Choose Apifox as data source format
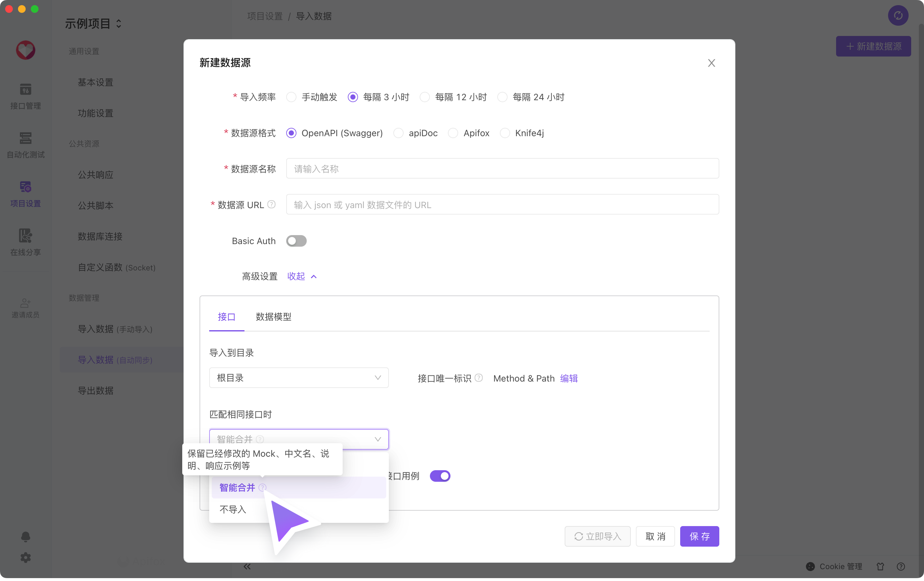Viewport: 924px width, 581px height. point(453,133)
